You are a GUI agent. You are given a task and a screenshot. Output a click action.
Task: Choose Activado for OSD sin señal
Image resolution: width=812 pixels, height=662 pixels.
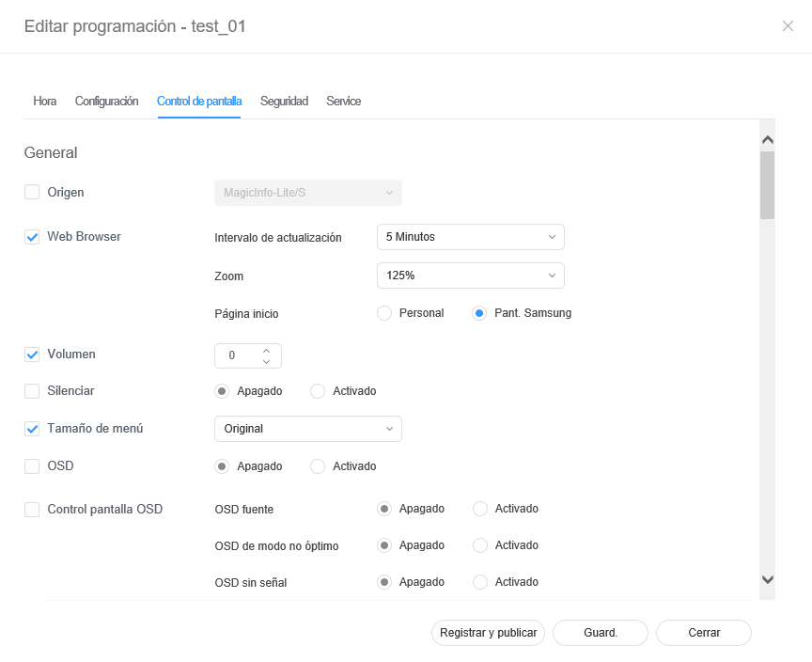click(480, 582)
